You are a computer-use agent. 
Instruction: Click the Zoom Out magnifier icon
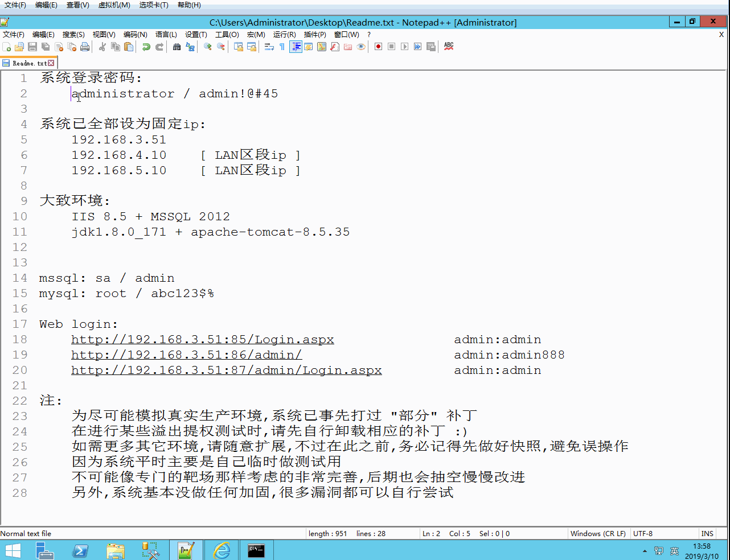[x=221, y=47]
